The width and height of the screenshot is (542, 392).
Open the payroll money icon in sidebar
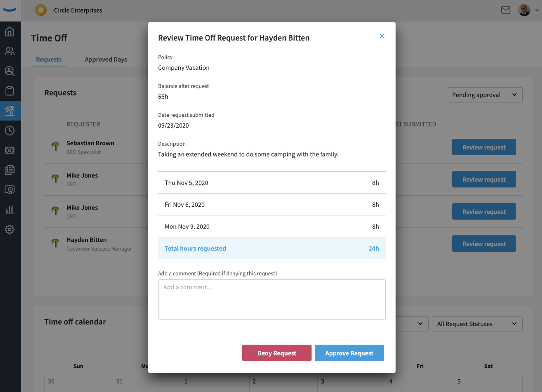tap(10, 150)
